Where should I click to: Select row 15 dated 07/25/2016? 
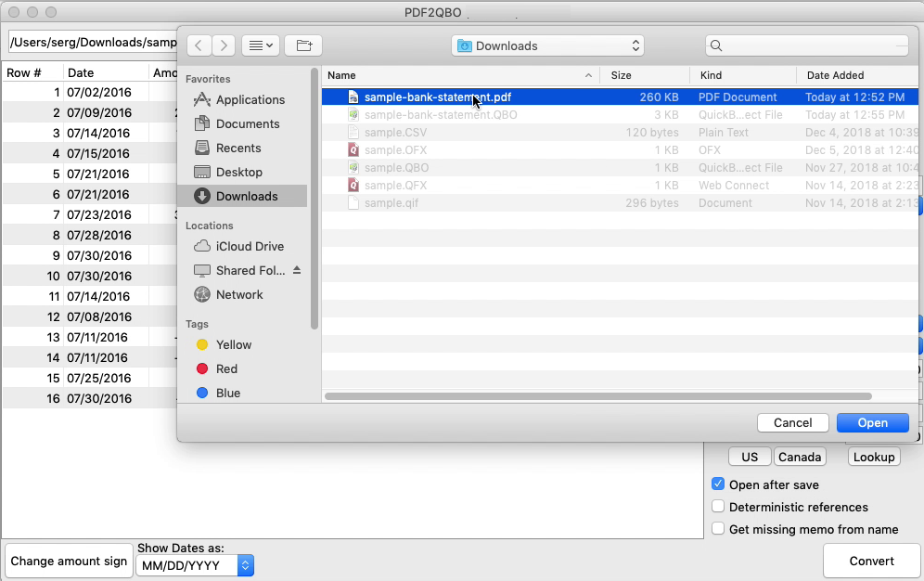point(90,378)
